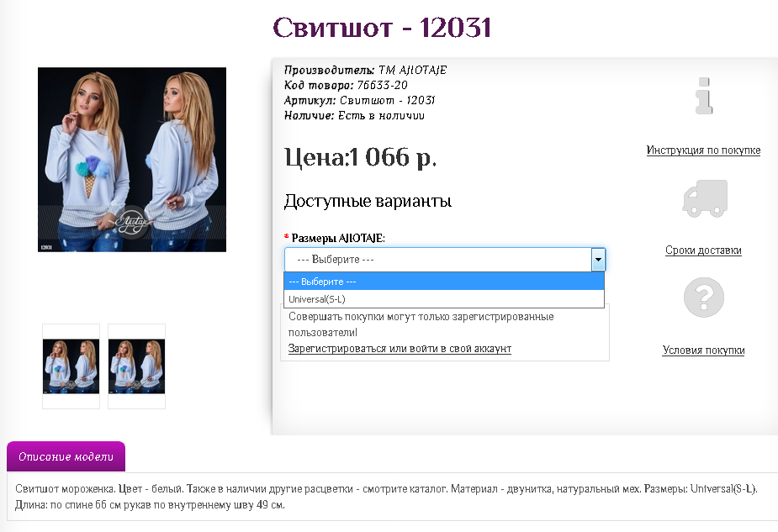
Task: Click the Размеры AJIOTAJE label
Action: [x=338, y=239]
